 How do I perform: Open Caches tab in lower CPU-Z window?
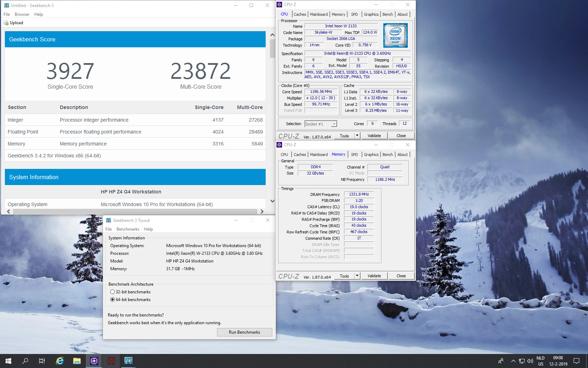[300, 155]
